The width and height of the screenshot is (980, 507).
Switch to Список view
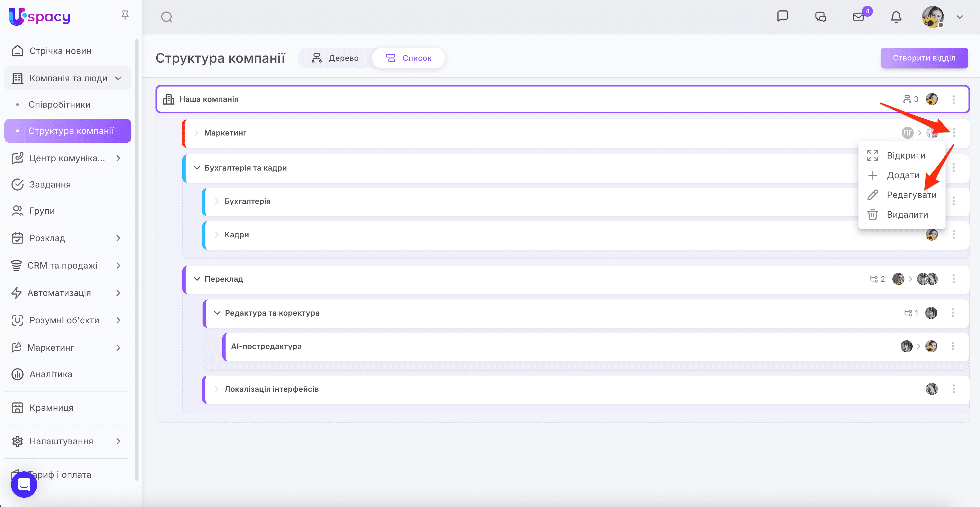tap(409, 58)
